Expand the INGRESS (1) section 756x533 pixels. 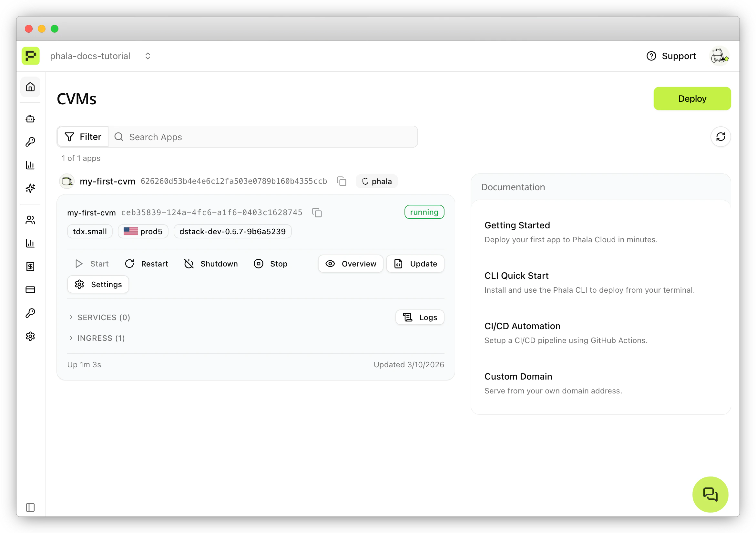click(x=97, y=338)
